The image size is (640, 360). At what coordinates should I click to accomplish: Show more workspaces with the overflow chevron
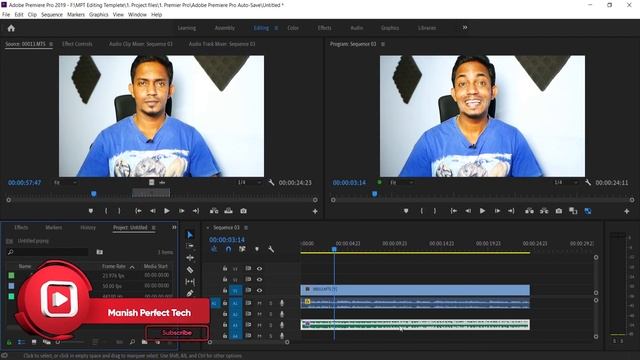point(464,28)
